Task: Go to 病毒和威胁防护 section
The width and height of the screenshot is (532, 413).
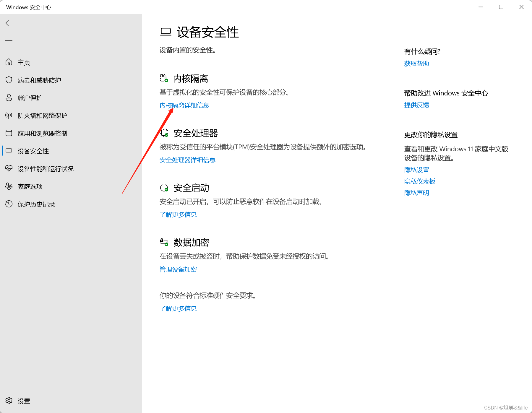Action: click(71, 80)
